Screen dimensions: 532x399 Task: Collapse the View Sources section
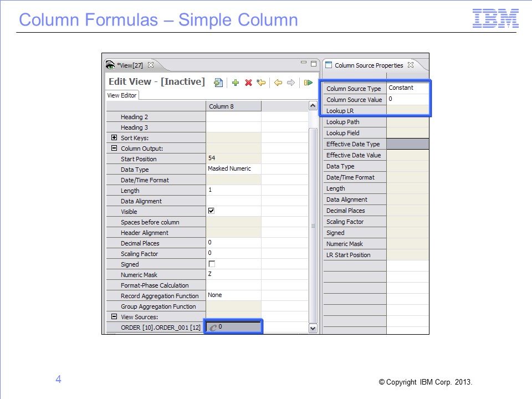click(x=114, y=316)
